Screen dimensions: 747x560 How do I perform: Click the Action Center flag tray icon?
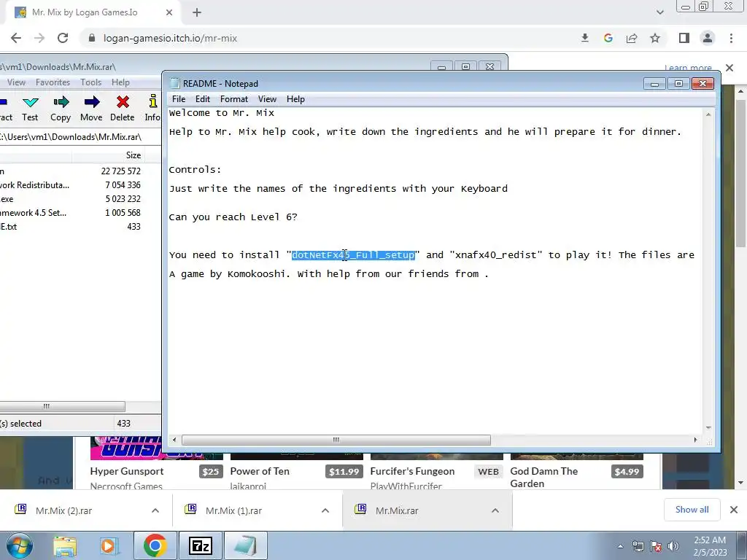[x=656, y=546]
